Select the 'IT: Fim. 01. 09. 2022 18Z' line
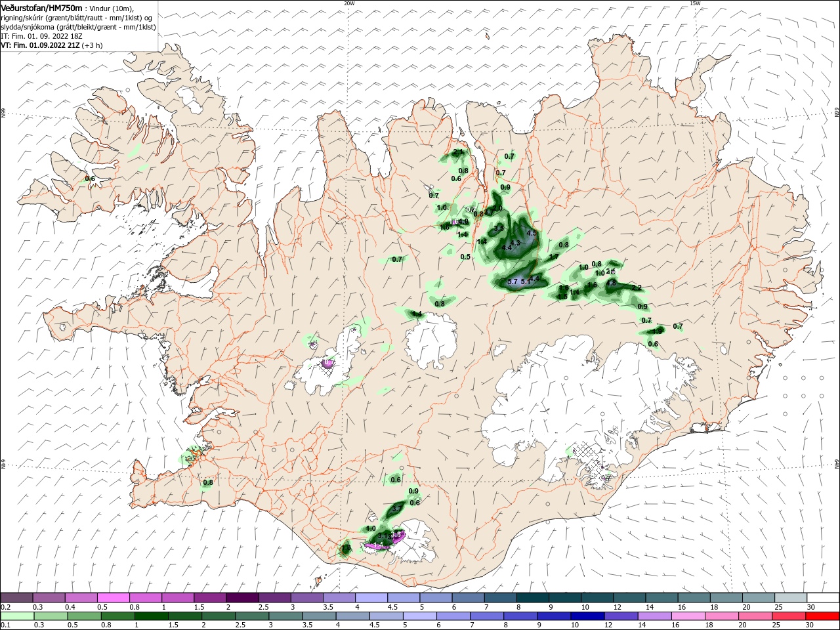 43,36
